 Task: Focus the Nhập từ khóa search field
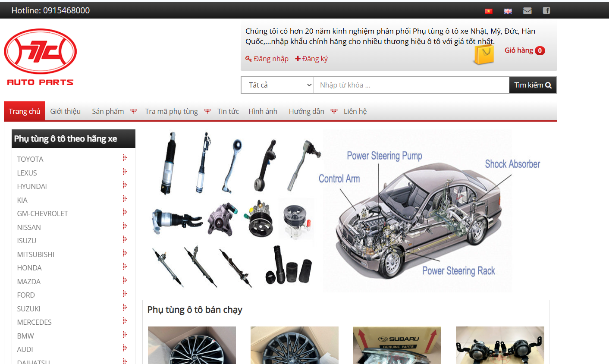(411, 85)
